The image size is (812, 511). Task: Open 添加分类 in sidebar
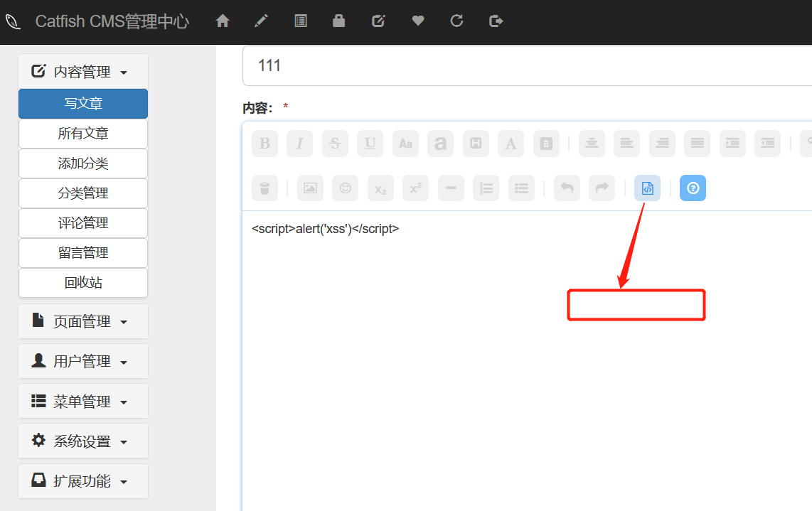83,163
